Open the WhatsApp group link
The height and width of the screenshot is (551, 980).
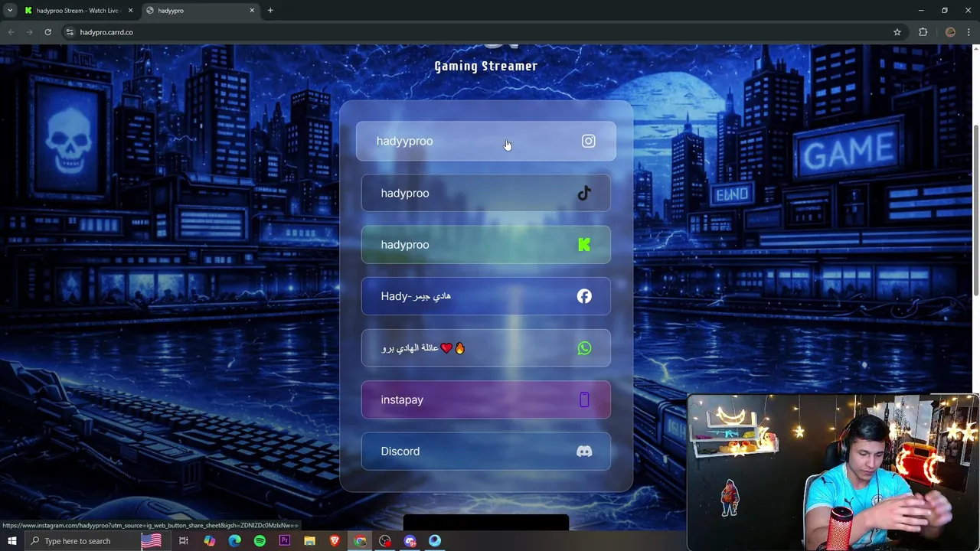pos(485,348)
